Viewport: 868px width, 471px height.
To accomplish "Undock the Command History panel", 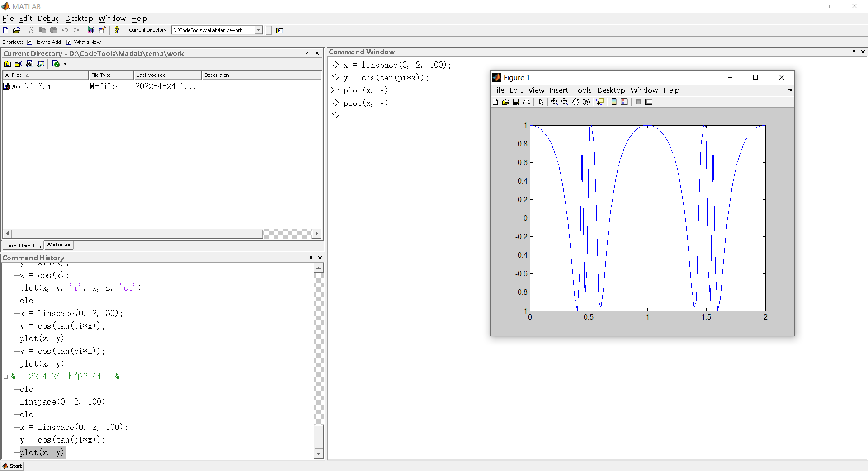I will tap(311, 258).
